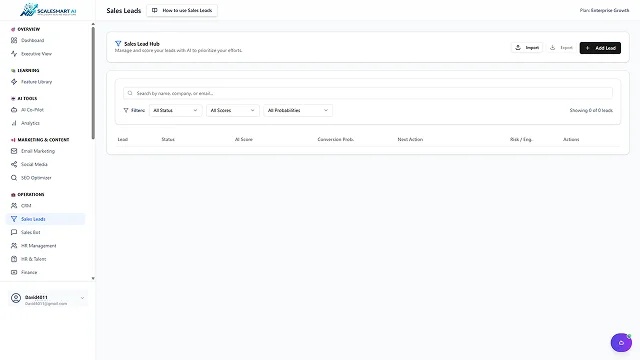
Task: Click the Analytics bar chart icon
Action: (14, 123)
